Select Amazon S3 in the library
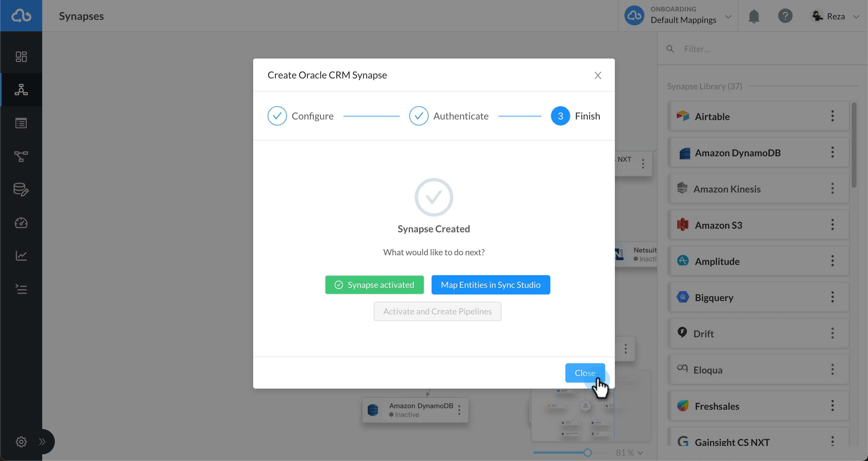This screenshot has height=461, width=868. point(758,225)
